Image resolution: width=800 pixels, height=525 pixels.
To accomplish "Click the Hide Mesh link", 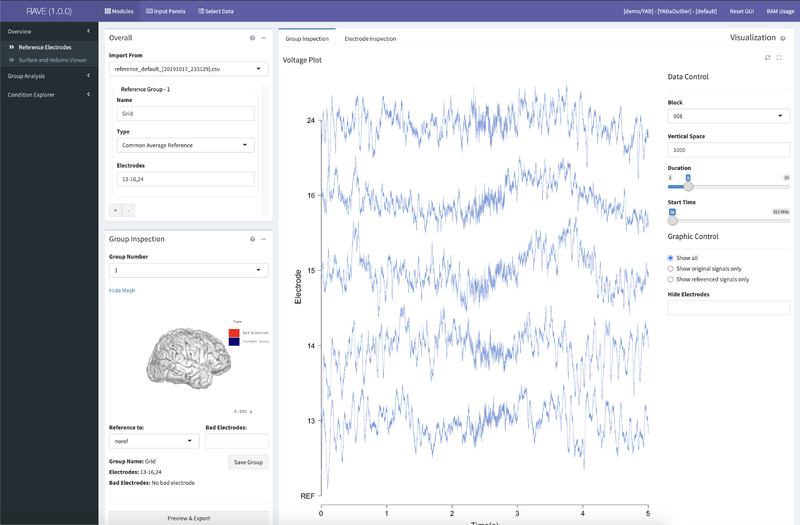I will click(x=122, y=290).
